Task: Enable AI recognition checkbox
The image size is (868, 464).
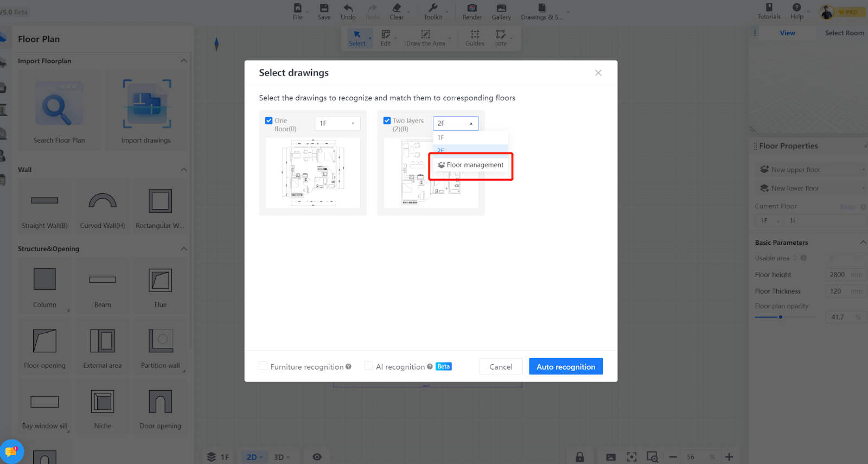Action: click(x=369, y=366)
